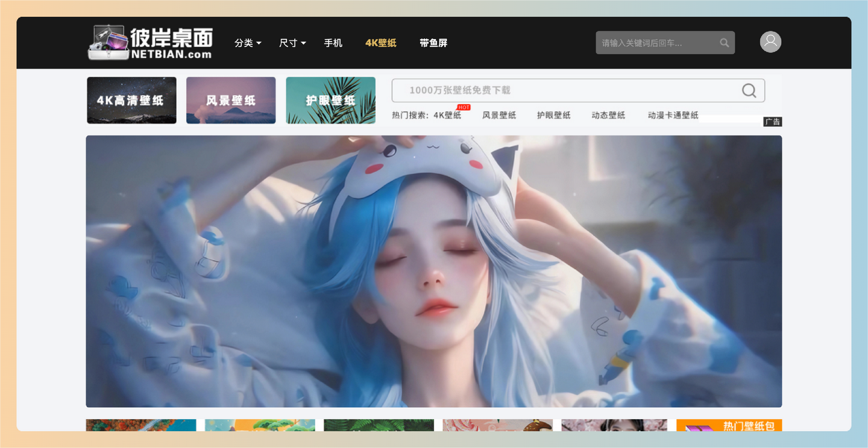The image size is (868, 448).
Task: Click the 广告 label
Action: [773, 122]
